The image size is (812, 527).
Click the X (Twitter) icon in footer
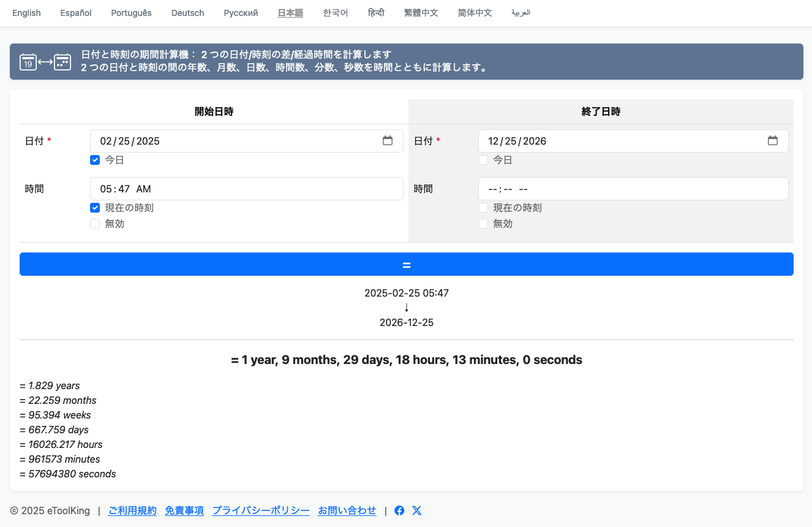pos(417,510)
